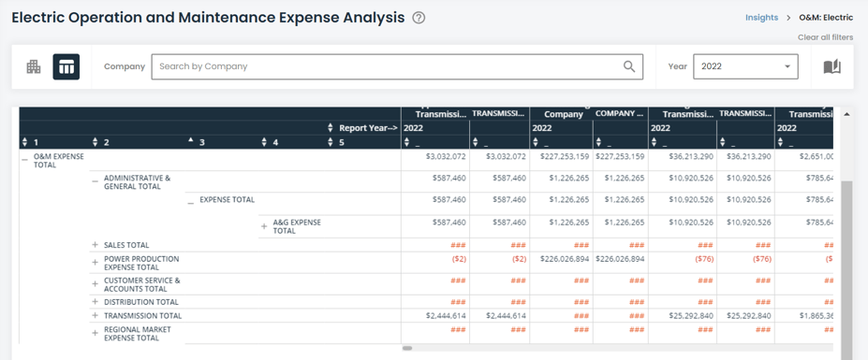
Task: Expand the A&G EXPENSE TOTAL row
Action: [264, 226]
